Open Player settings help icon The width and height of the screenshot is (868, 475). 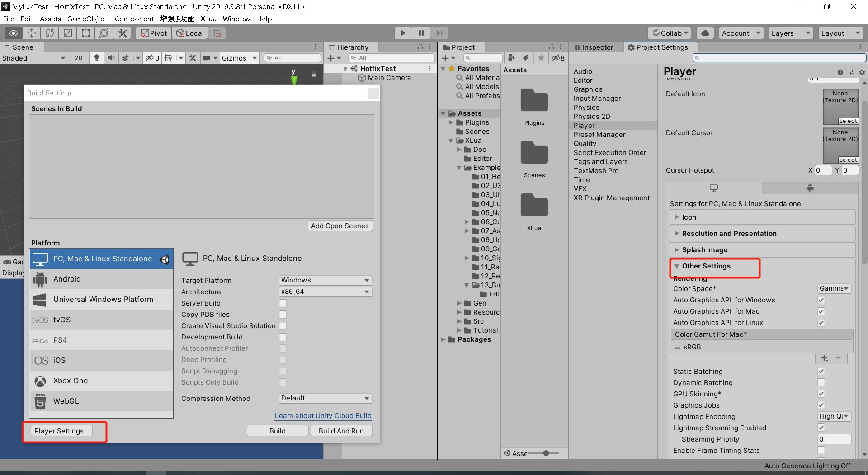[x=840, y=72]
